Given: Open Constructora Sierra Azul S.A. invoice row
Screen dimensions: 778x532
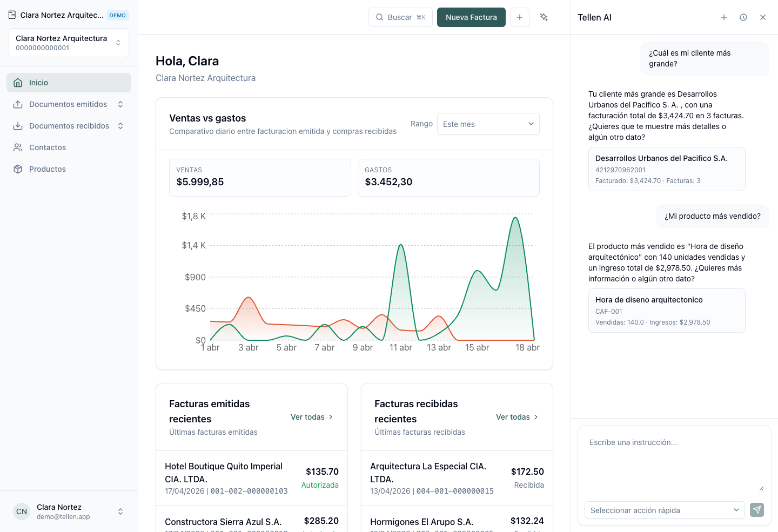Looking at the screenshot, I should point(252,519).
